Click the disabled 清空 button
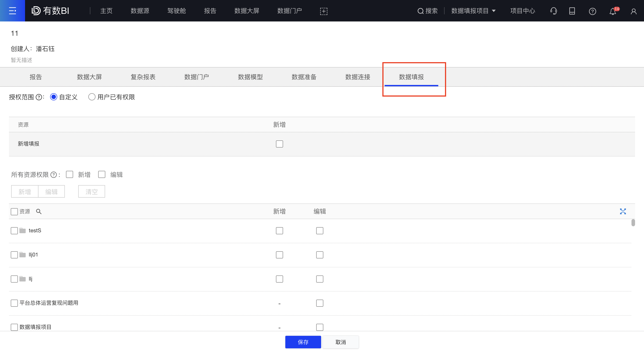The width and height of the screenshot is (644, 351). pos(91,191)
